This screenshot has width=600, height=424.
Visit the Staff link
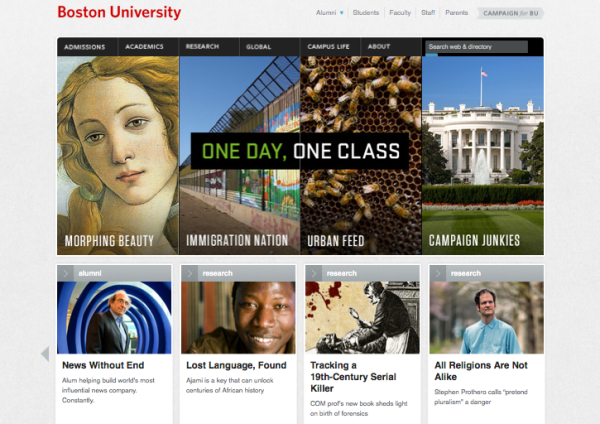pyautogui.click(x=428, y=13)
